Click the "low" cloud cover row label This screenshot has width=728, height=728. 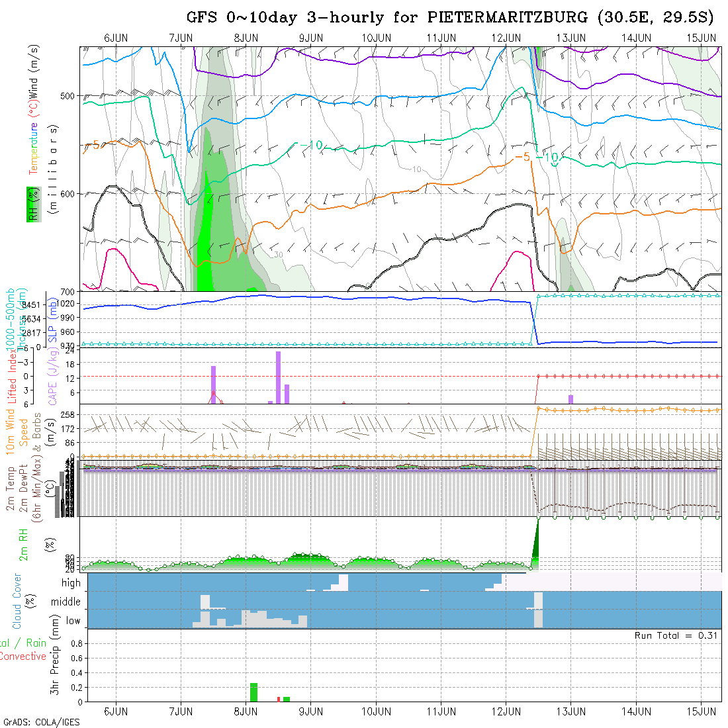coord(73,621)
